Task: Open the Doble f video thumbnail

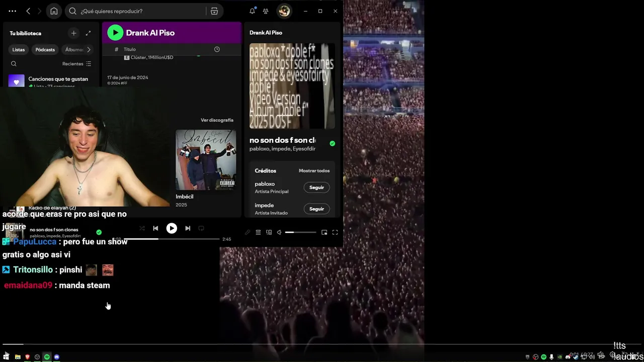Action: click(x=292, y=86)
